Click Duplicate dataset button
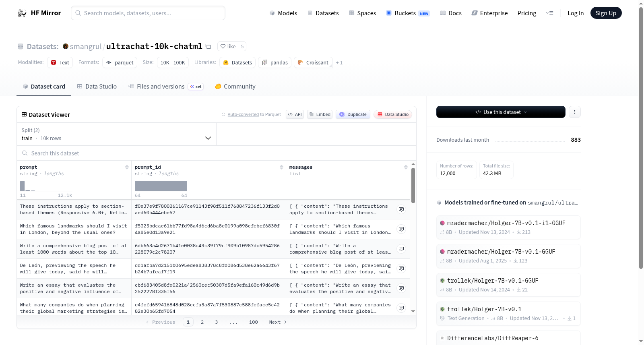This screenshot has height=345, width=644. [353, 114]
